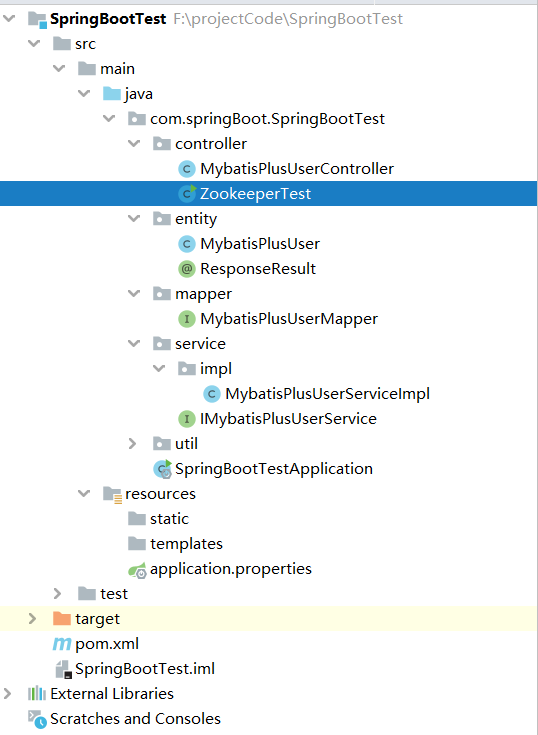Expand the test folder

58,594
